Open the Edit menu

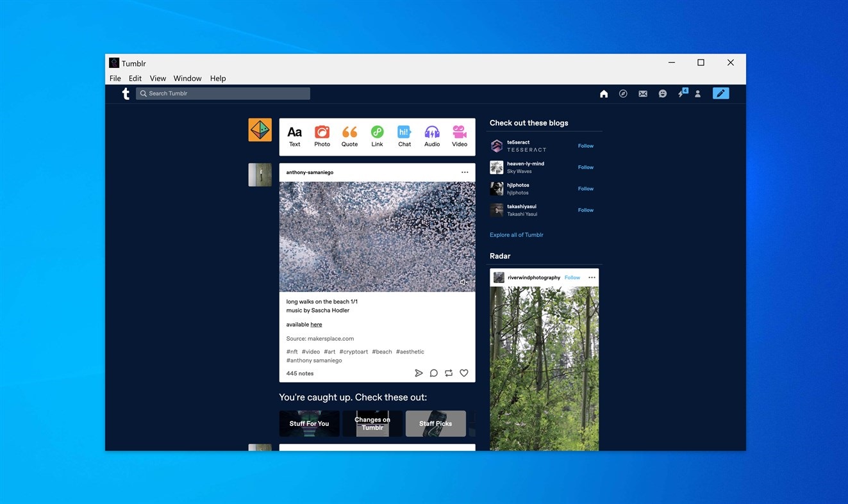coord(135,78)
